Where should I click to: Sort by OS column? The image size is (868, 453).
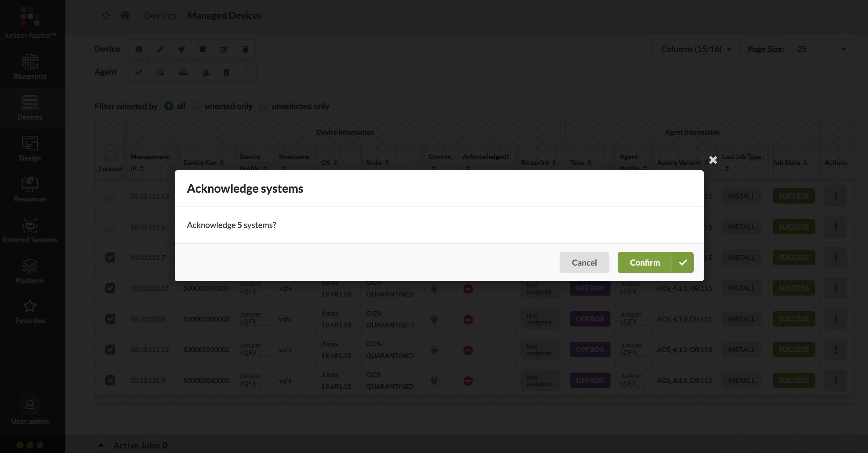point(335,162)
